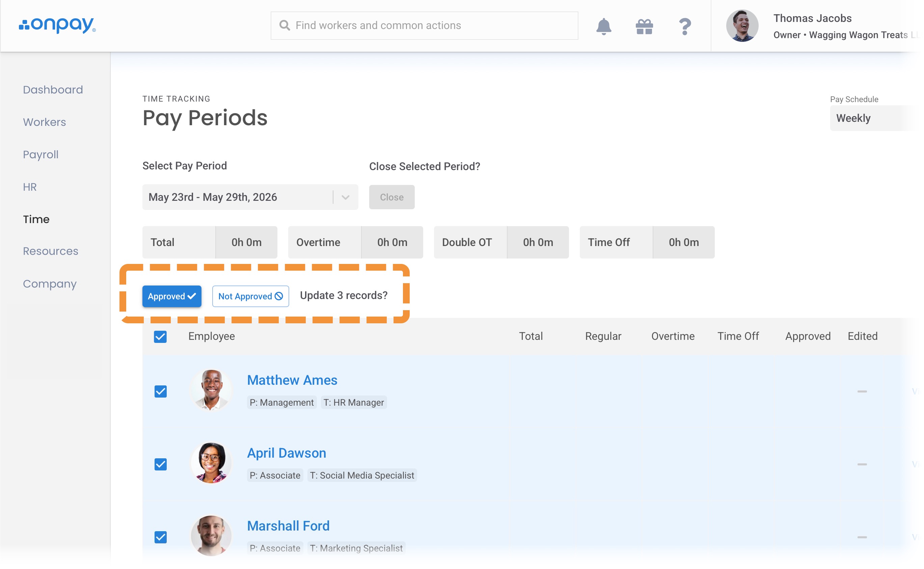Uncheck Matthew Ames row checkbox
This screenshot has height=569, width=924.
pyautogui.click(x=160, y=391)
